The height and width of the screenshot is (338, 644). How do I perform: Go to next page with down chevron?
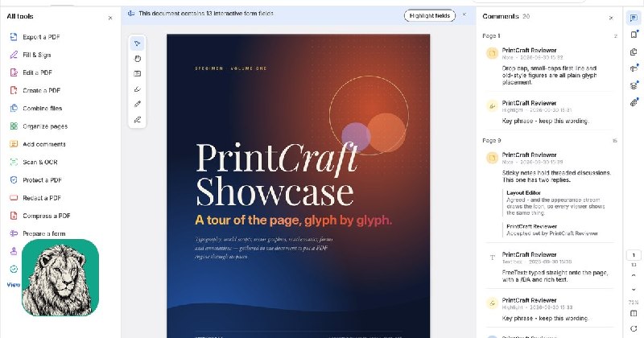pyautogui.click(x=634, y=290)
